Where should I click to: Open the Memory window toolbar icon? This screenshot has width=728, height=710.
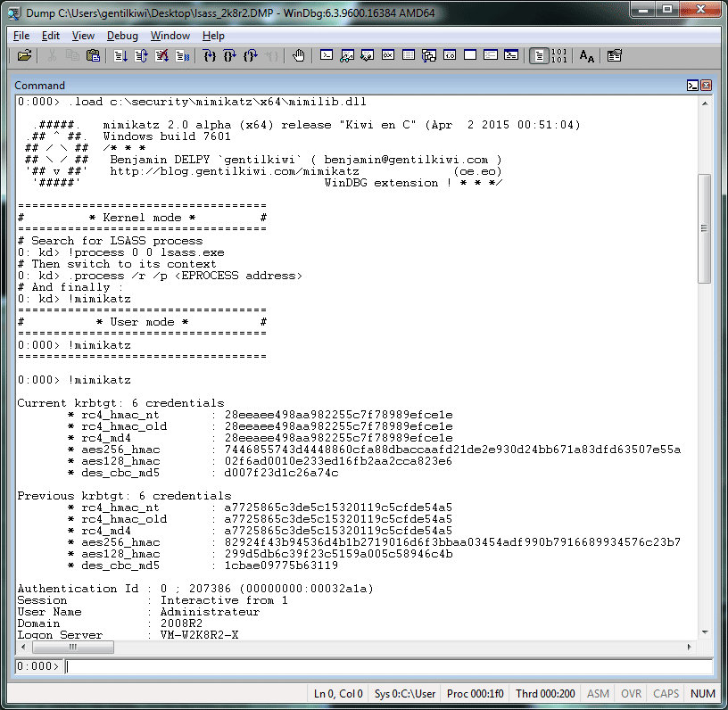point(408,55)
